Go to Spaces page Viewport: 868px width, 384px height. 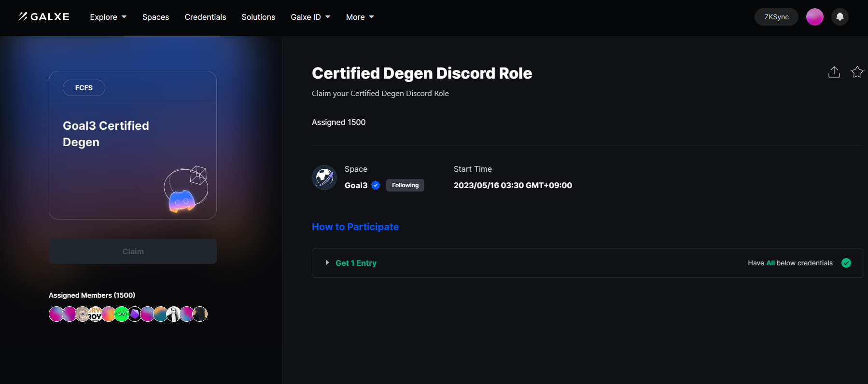[x=155, y=17]
